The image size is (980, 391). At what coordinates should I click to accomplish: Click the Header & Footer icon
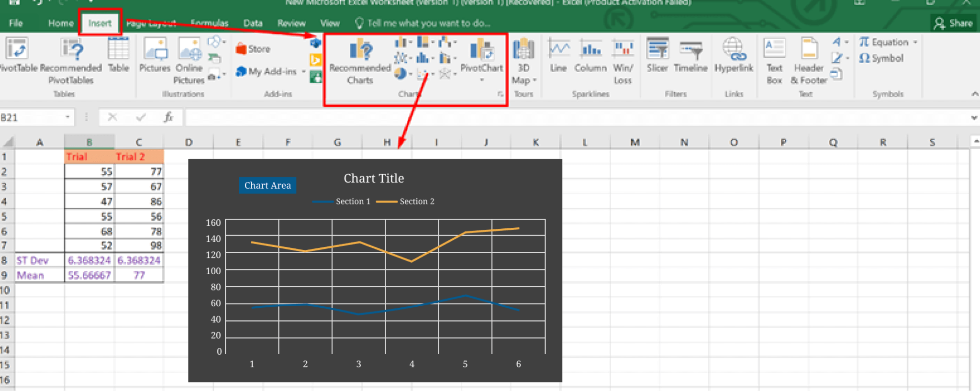[809, 61]
